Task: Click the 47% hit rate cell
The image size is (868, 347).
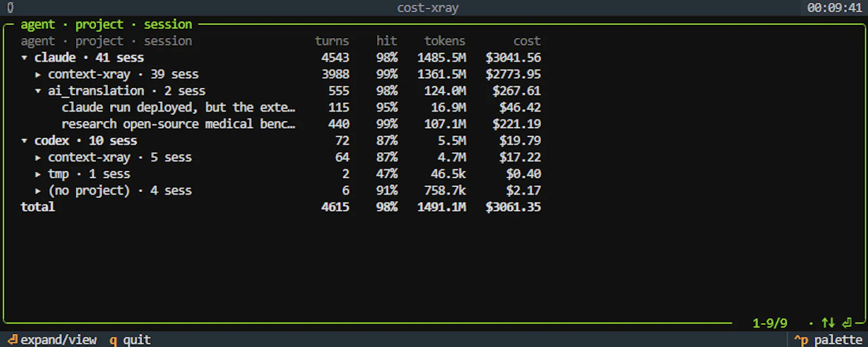Action: pos(387,174)
